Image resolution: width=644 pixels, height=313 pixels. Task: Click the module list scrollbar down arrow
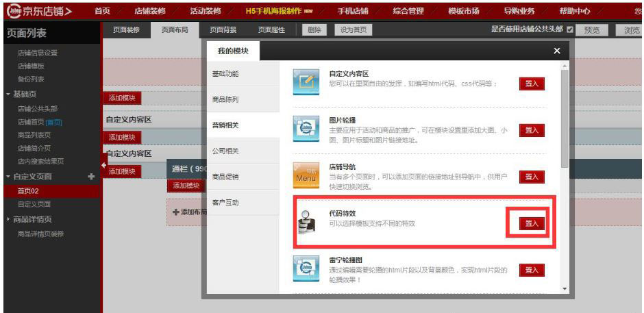(565, 289)
